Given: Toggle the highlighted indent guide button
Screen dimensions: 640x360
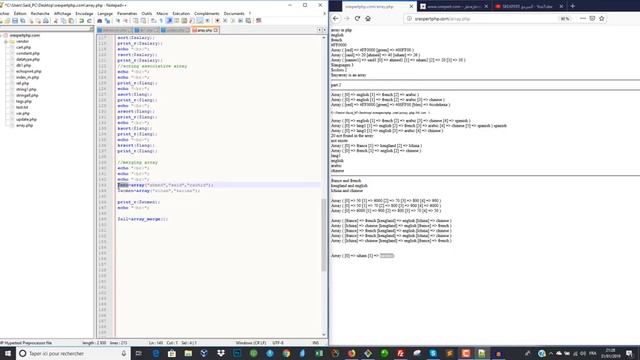Looking at the screenshot, I should pos(169,21).
